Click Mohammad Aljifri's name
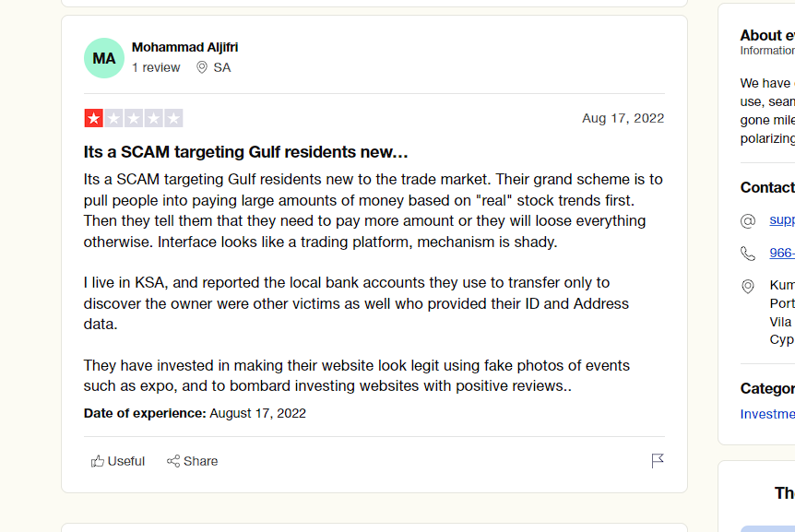 pyautogui.click(x=184, y=47)
